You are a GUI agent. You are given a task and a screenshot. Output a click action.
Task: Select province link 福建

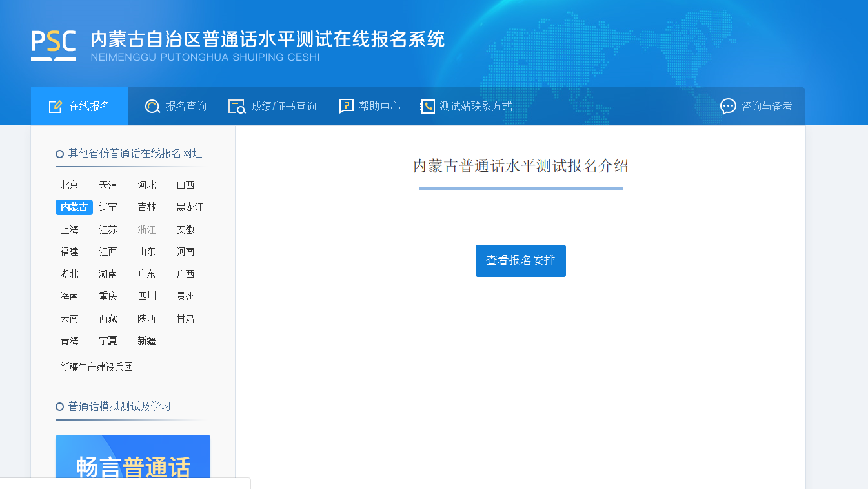(70, 252)
